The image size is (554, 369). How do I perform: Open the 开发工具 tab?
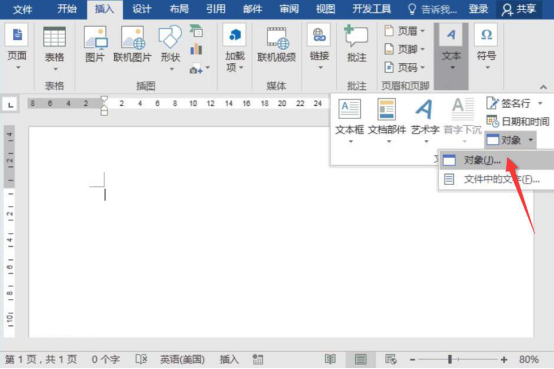(372, 9)
